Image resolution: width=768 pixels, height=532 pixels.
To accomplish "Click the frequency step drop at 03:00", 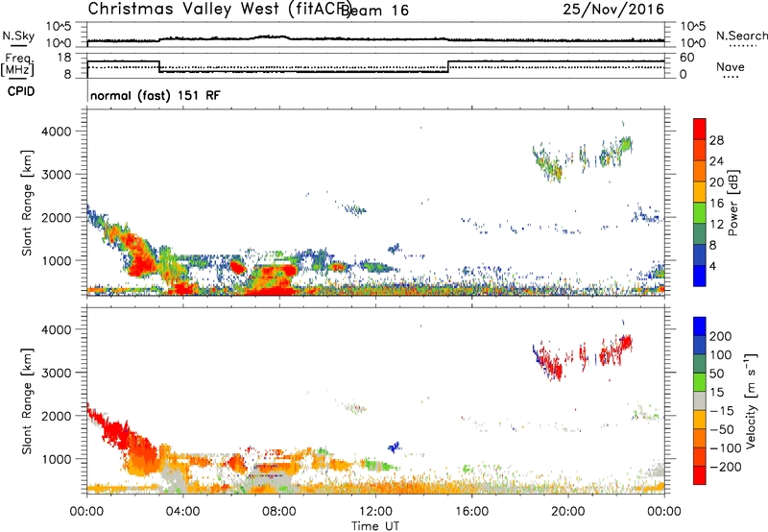I will pyautogui.click(x=159, y=66).
